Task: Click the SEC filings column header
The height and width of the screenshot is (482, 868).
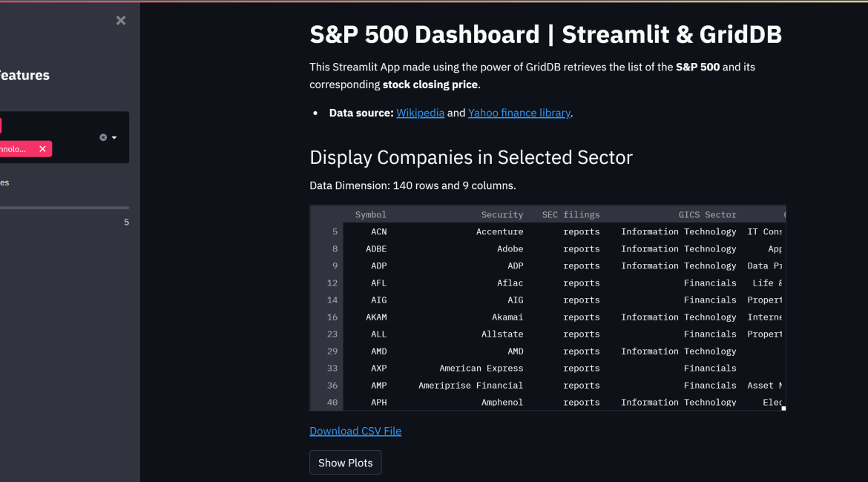Action: tap(571, 214)
